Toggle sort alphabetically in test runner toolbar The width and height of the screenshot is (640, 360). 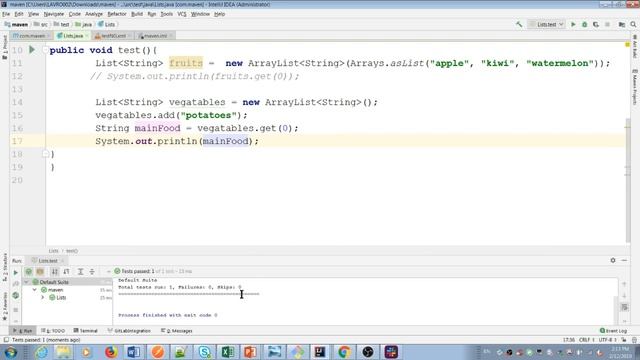point(55,271)
